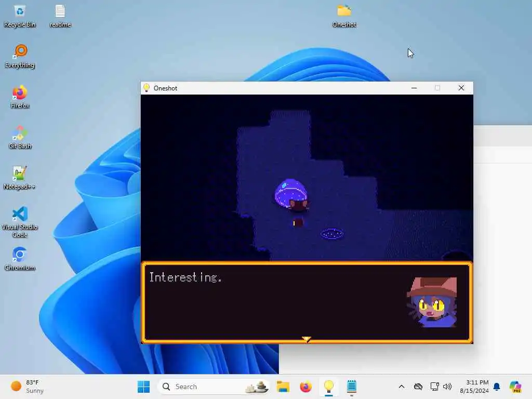Select the Oneshot folder on desktop

tap(344, 16)
